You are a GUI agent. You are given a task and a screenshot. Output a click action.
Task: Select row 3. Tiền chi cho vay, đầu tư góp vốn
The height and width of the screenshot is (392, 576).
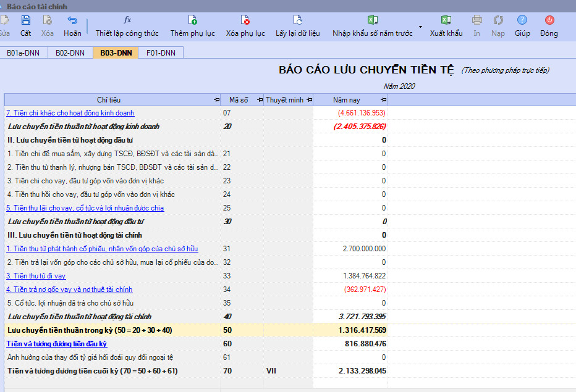click(x=196, y=181)
